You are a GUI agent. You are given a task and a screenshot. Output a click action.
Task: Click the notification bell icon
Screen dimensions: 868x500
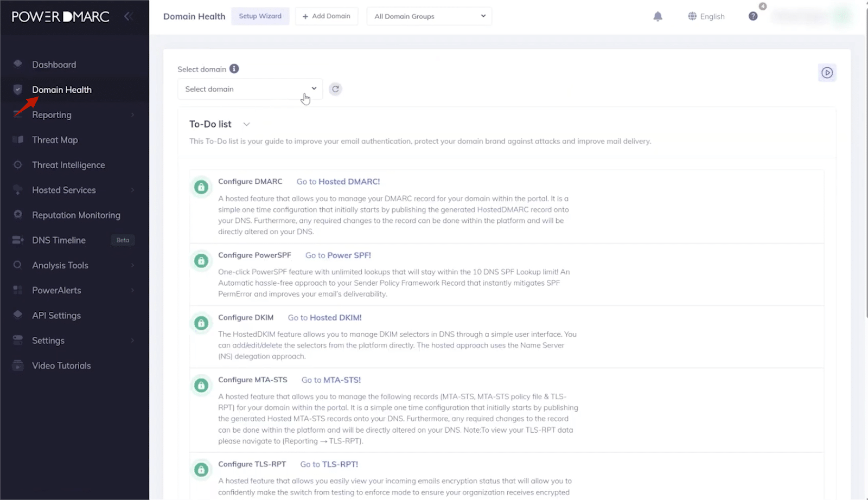[x=658, y=16]
